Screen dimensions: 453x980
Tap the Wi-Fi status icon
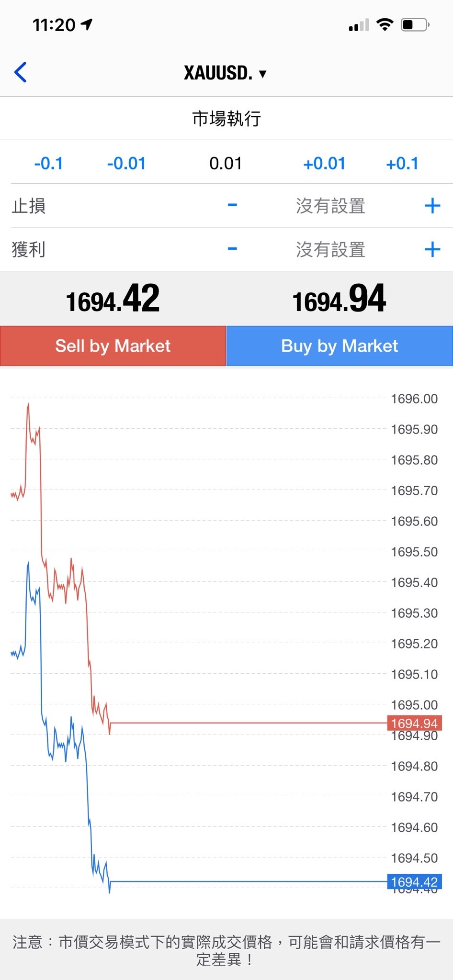pyautogui.click(x=385, y=24)
